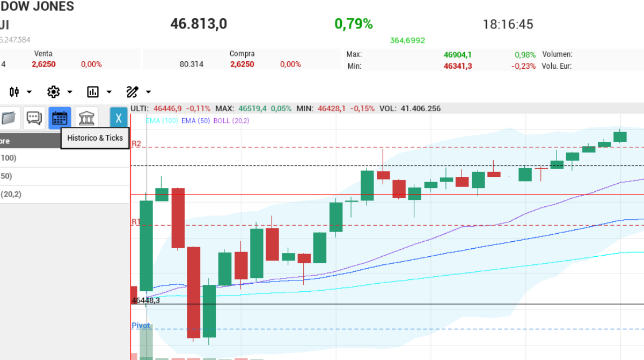Expand the drawing tools dropdown arrow

pyautogui.click(x=148, y=91)
